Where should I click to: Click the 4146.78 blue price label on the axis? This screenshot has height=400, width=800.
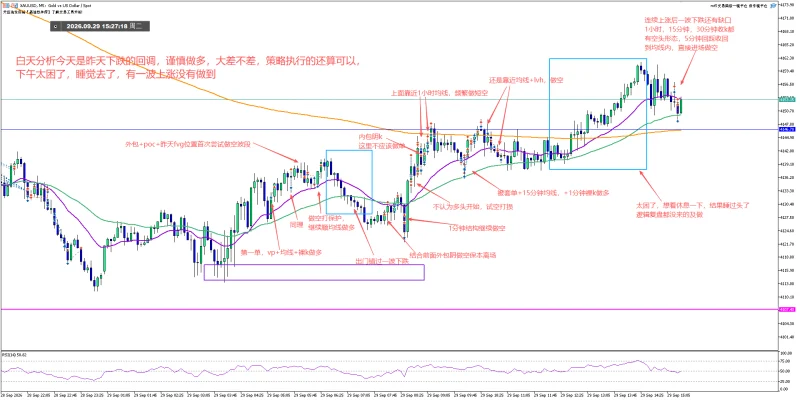(x=785, y=130)
